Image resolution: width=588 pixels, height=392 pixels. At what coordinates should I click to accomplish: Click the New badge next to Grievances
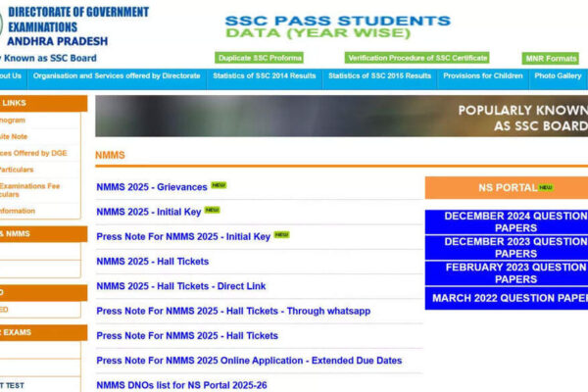click(219, 185)
